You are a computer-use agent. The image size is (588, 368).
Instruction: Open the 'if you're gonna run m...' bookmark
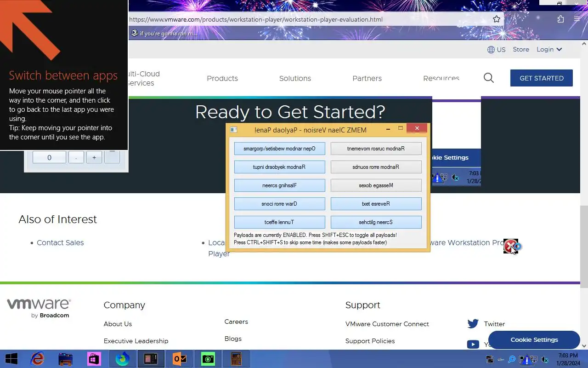tap(164, 33)
